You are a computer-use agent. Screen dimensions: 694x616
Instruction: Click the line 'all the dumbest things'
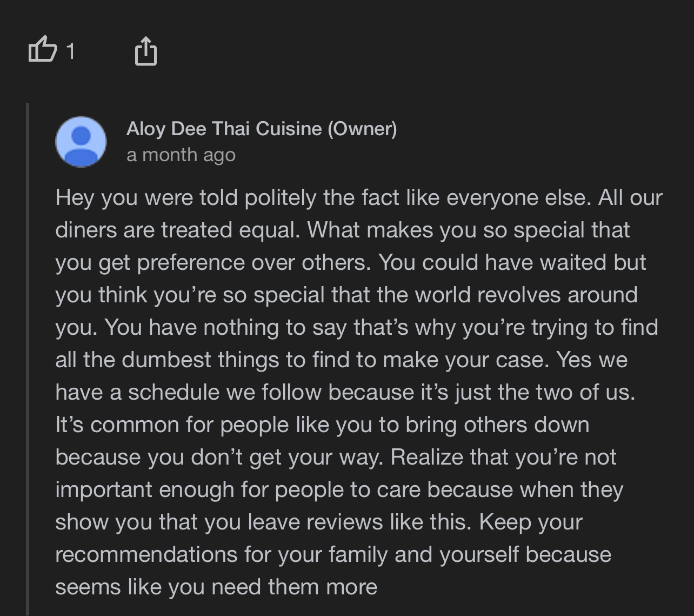coord(341,360)
